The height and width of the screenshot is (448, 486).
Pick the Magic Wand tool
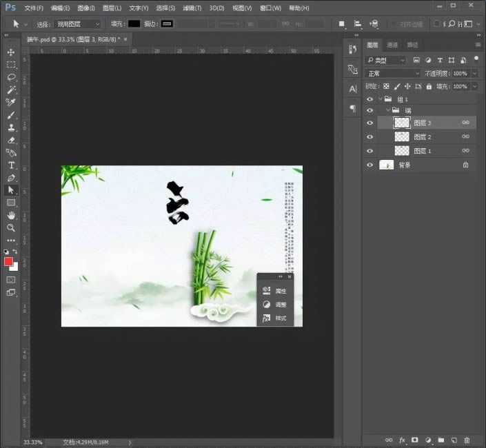11,90
